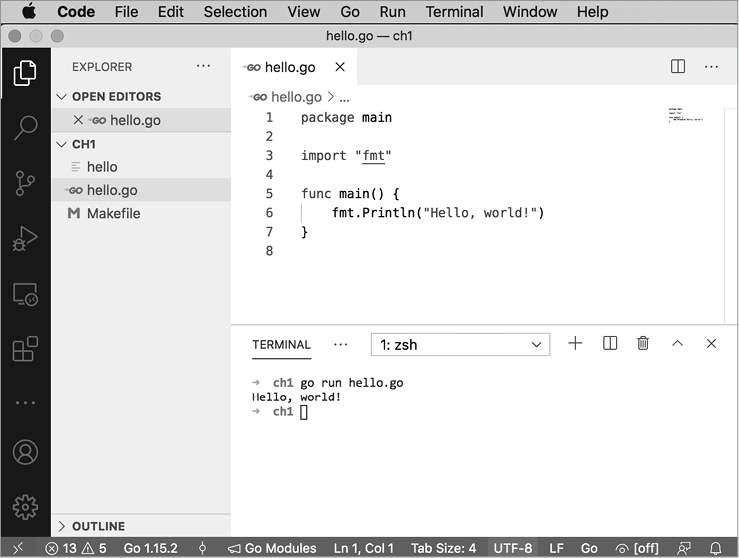
Task: Split the terminal panel
Action: tap(610, 343)
